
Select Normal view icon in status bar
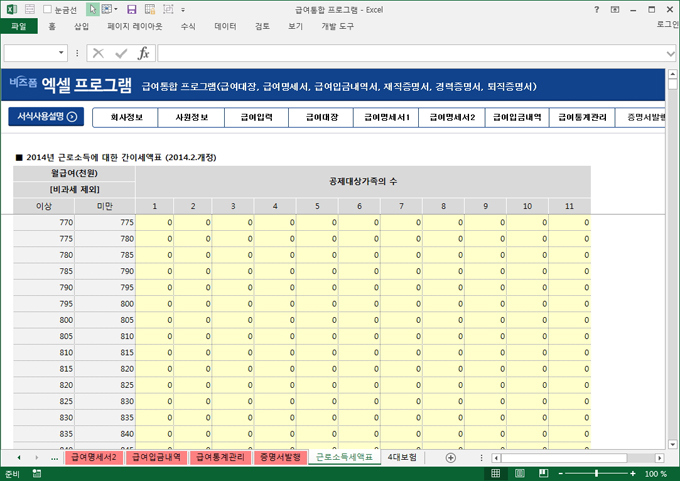coord(495,474)
